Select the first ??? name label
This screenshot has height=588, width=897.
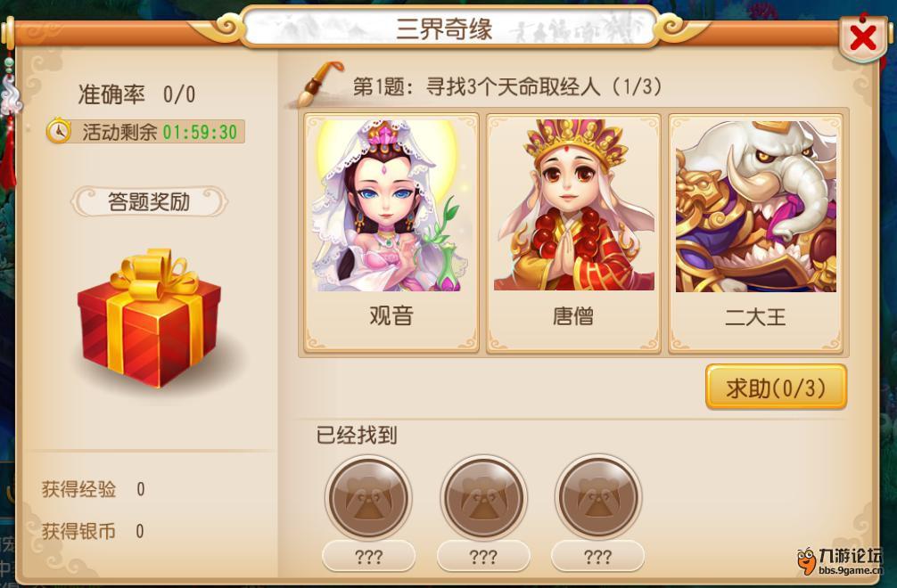pos(369,556)
